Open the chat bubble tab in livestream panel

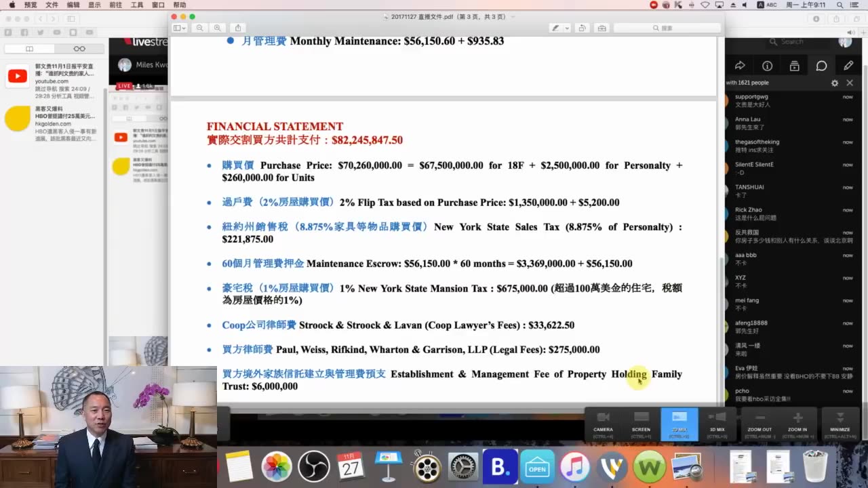(821, 66)
